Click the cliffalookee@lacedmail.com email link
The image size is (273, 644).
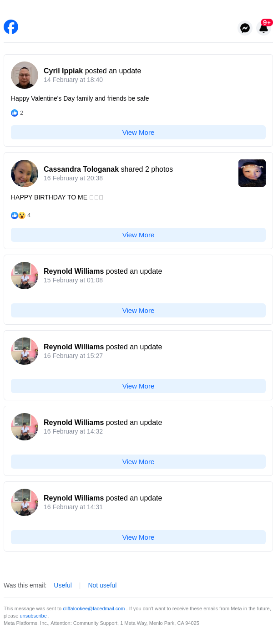pyautogui.click(x=94, y=608)
